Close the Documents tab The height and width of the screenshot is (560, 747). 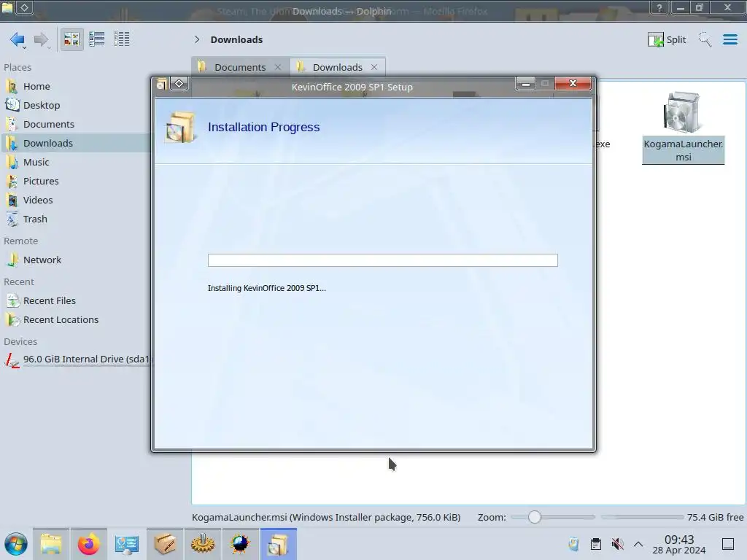tap(278, 67)
